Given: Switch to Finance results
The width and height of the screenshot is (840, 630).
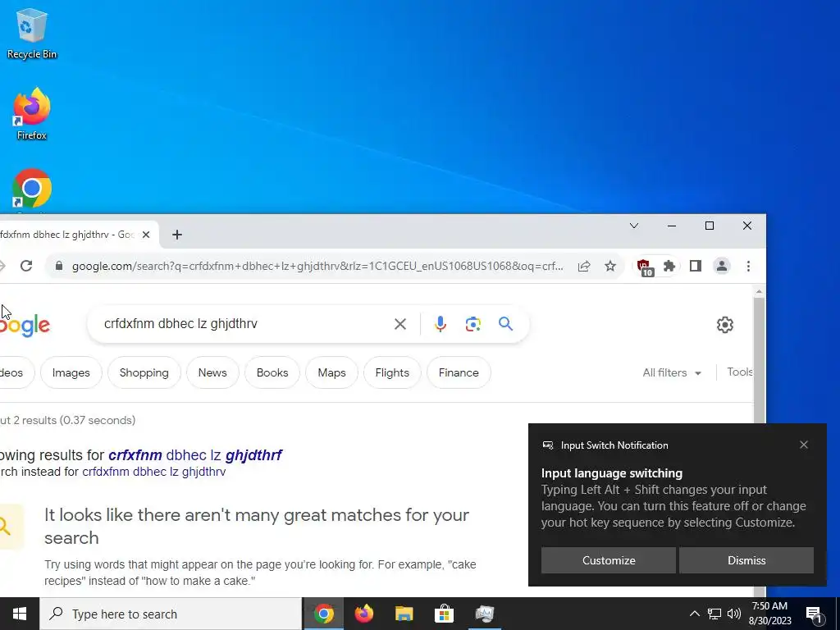Looking at the screenshot, I should pyautogui.click(x=459, y=372).
